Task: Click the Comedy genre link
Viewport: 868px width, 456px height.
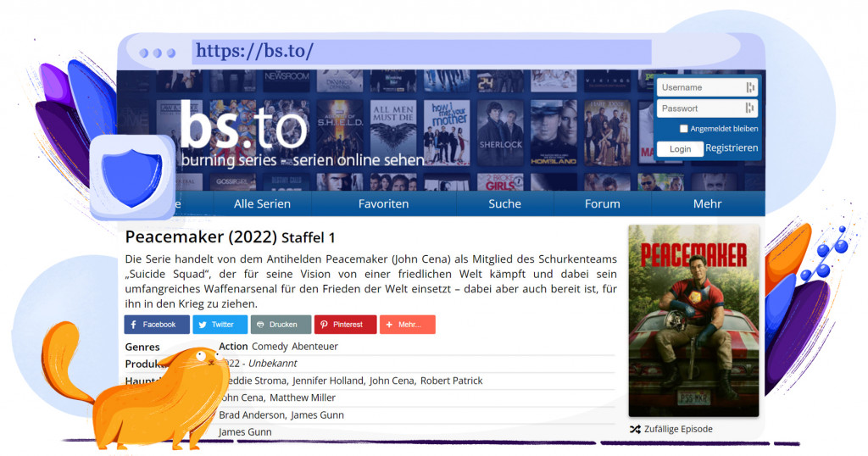Action: point(270,347)
